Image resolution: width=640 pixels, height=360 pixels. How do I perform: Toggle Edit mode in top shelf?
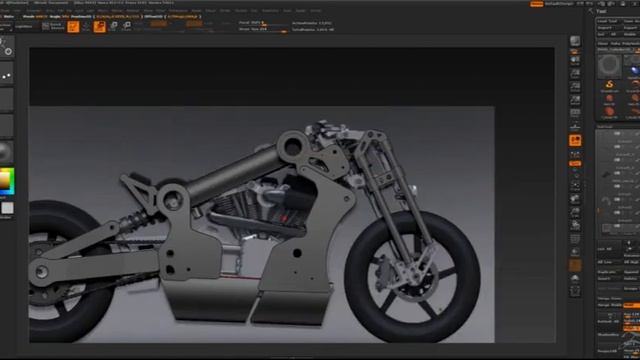click(73, 27)
